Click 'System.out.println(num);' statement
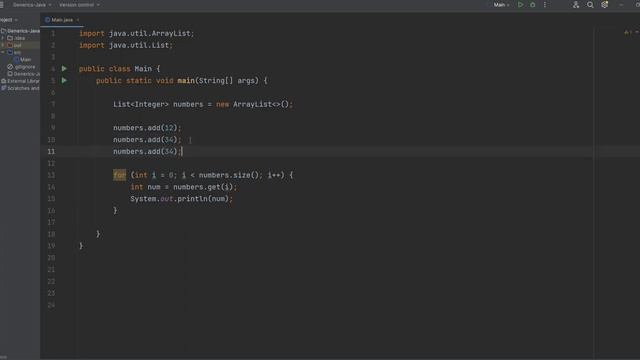The height and width of the screenshot is (360, 640). (181, 199)
